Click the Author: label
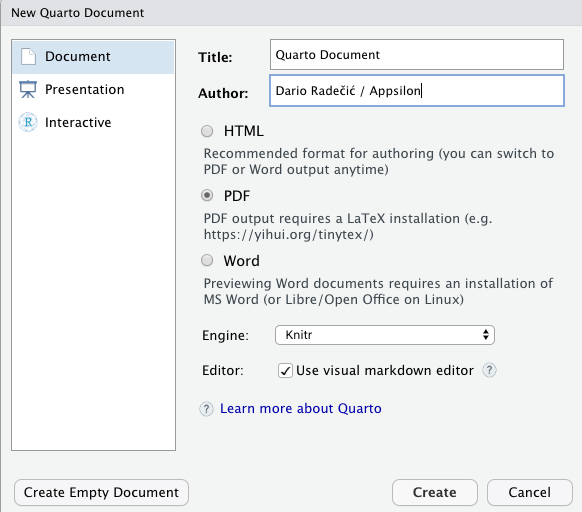The image size is (582, 512). point(223,93)
